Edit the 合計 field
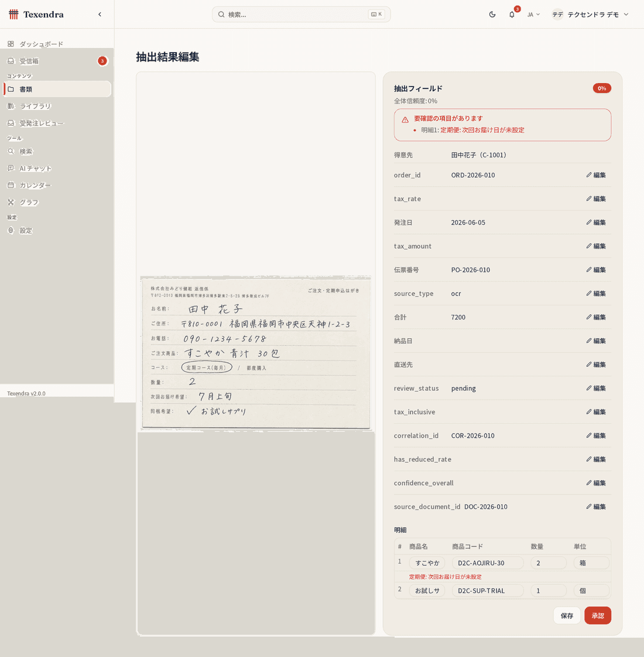The width and height of the screenshot is (644, 657). [x=596, y=317]
